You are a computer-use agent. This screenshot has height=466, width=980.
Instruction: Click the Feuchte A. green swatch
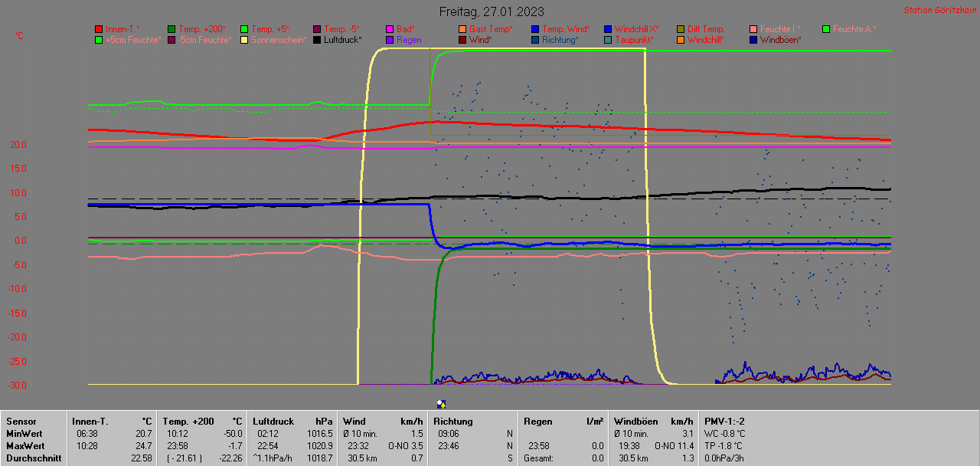click(x=826, y=29)
